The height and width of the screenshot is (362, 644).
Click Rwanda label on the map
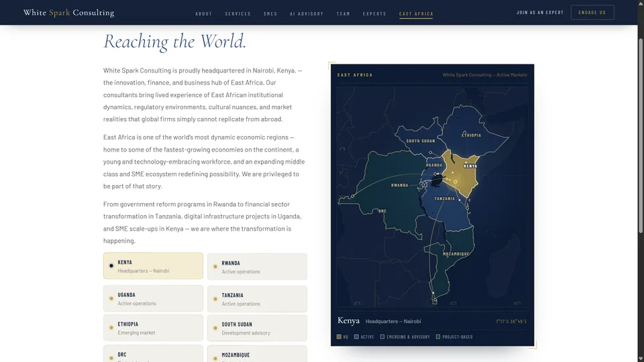click(400, 185)
